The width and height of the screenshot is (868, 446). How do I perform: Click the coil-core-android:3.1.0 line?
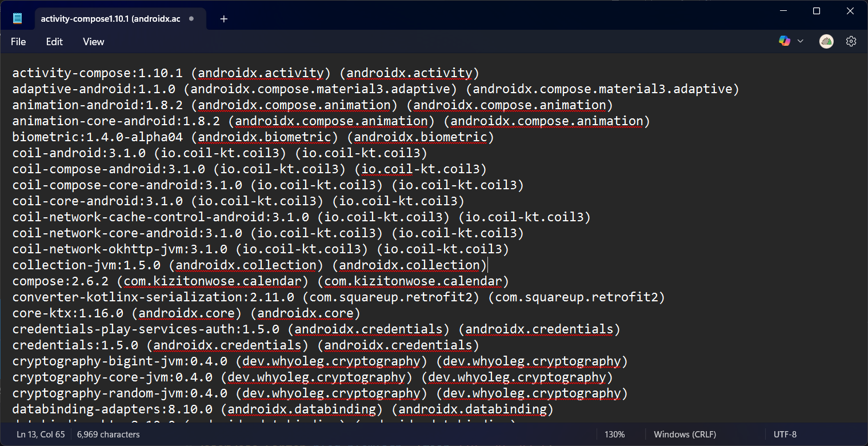point(238,201)
